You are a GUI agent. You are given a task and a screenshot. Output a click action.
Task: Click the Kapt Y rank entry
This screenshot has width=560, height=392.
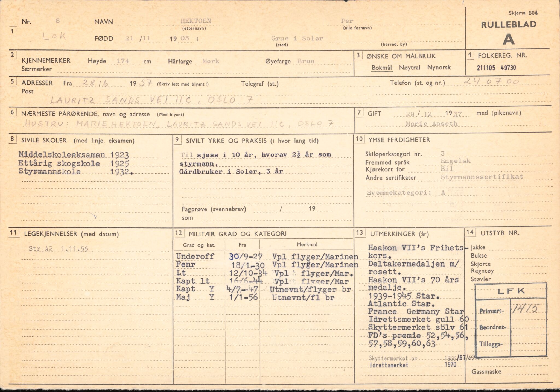pos(195,289)
